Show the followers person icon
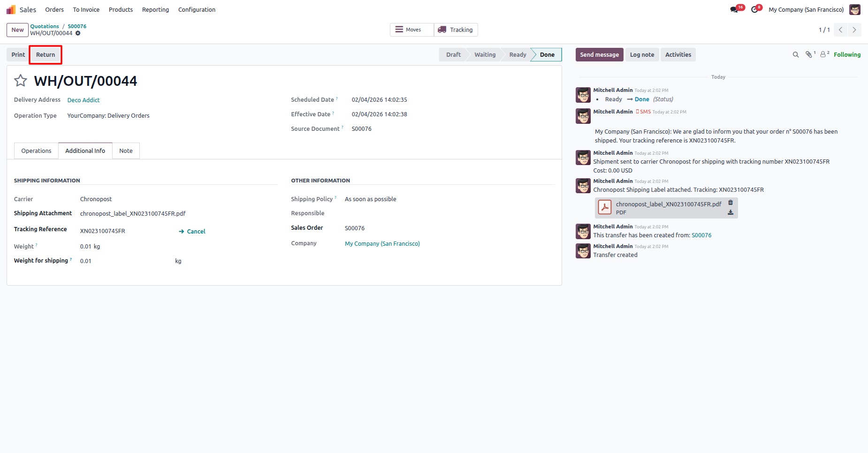The width and height of the screenshot is (868, 453). 823,55
